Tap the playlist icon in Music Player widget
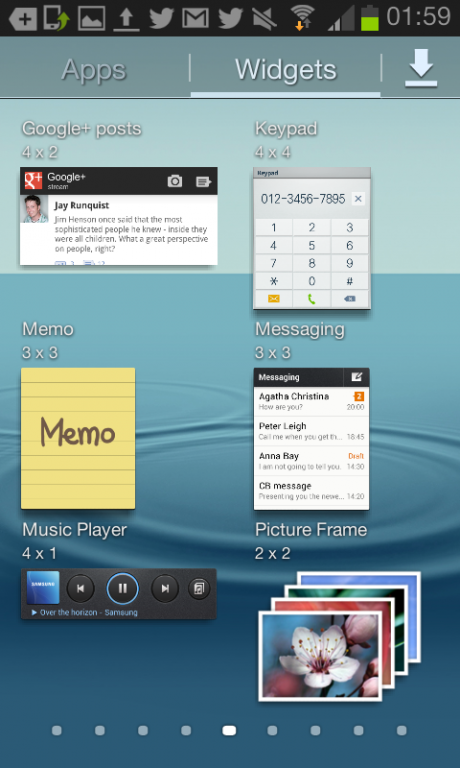Image resolution: width=460 pixels, height=768 pixels. (199, 588)
